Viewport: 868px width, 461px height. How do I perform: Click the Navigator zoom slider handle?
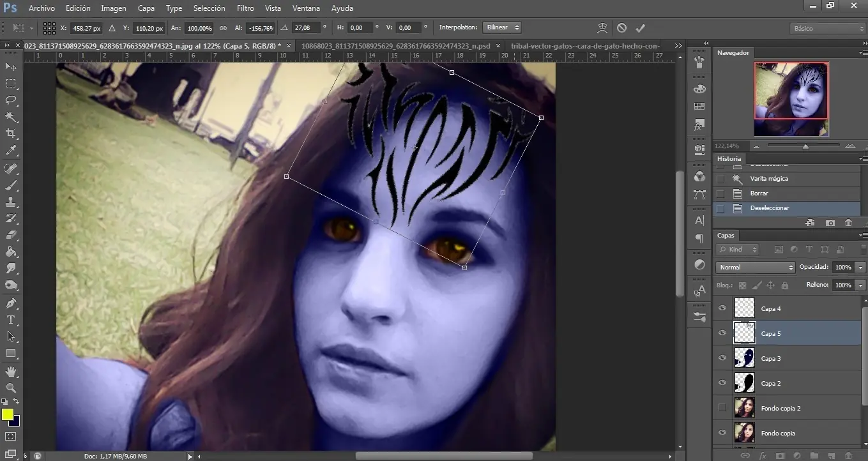(805, 147)
